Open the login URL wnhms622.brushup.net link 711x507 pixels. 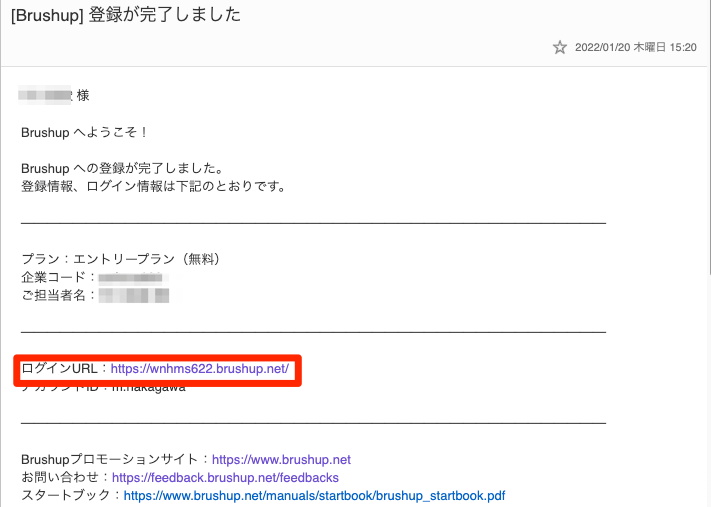200,369
